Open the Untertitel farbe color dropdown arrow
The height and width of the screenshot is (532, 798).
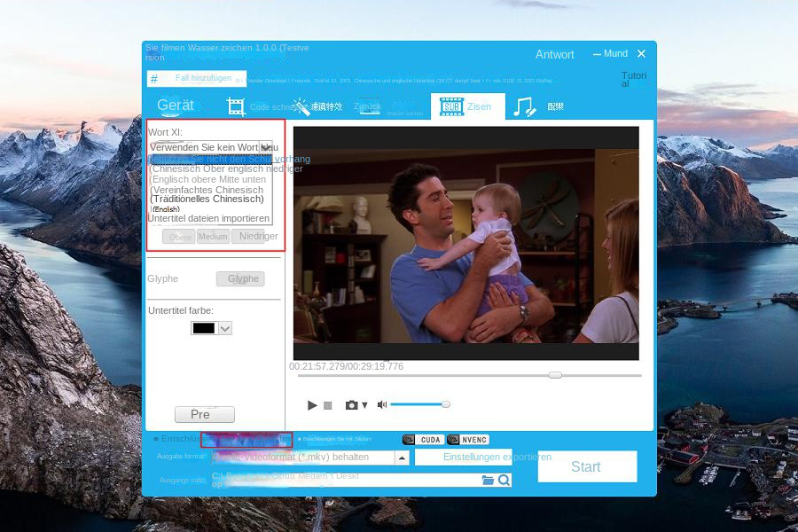[225, 328]
